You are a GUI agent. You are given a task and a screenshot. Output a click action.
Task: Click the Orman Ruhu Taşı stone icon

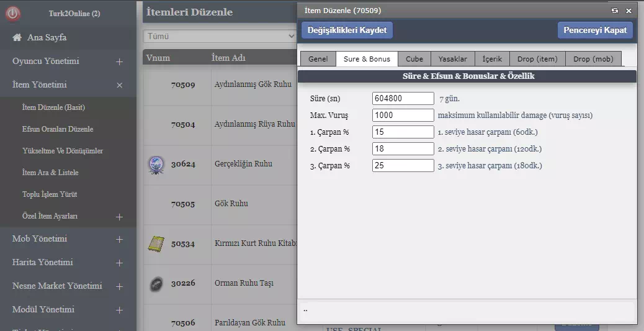[156, 284]
